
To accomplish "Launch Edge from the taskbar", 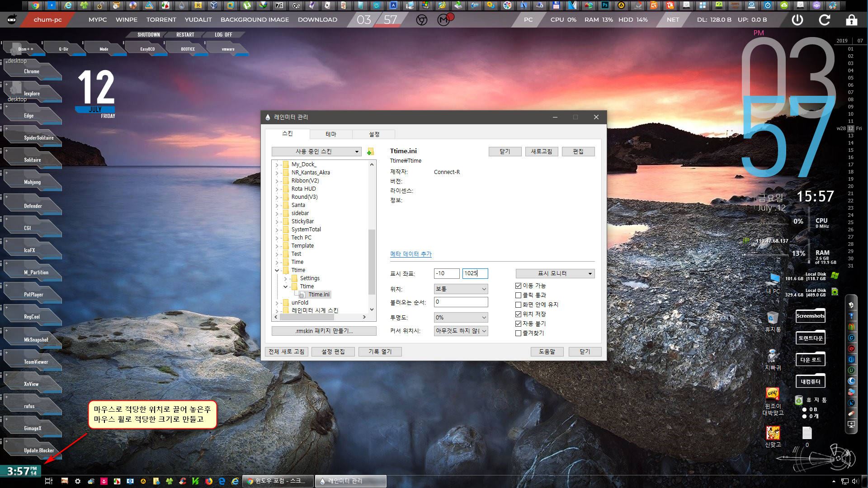I will coord(222,481).
